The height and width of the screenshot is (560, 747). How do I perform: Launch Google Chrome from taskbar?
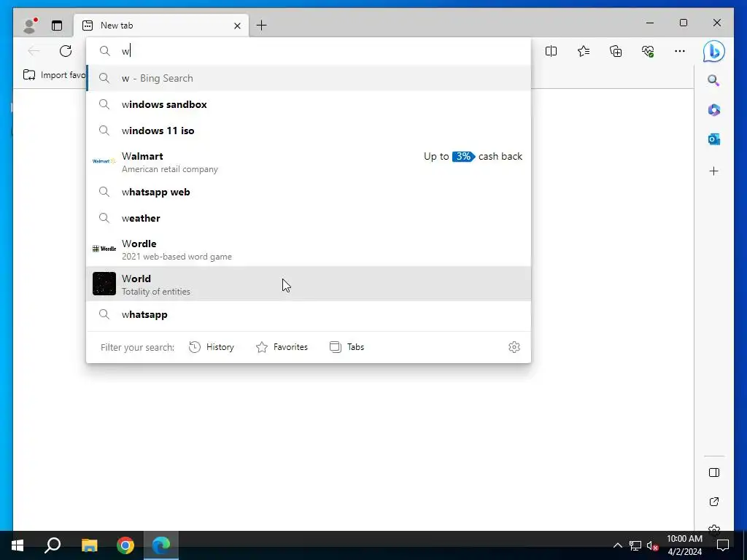coord(125,545)
